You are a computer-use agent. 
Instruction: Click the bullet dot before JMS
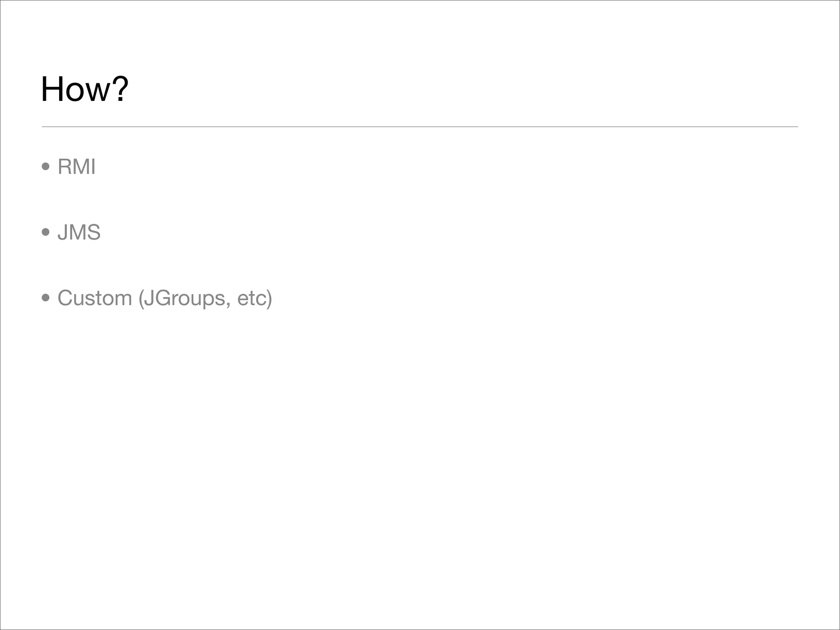(46, 232)
